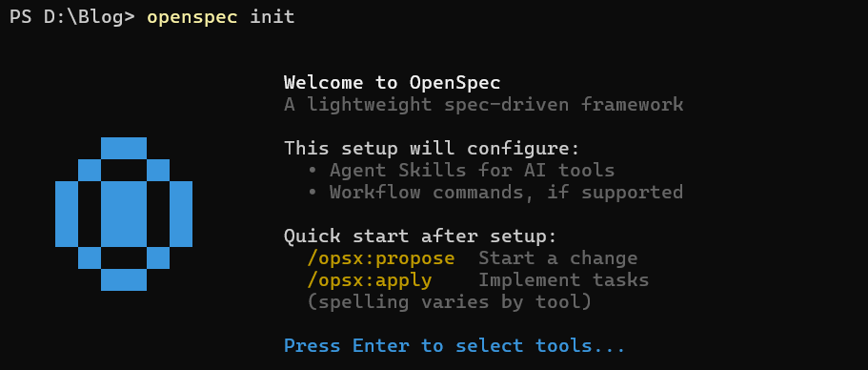Click 'A lightweight spec-driven framework' line
The image size is (868, 370).
click(483, 105)
